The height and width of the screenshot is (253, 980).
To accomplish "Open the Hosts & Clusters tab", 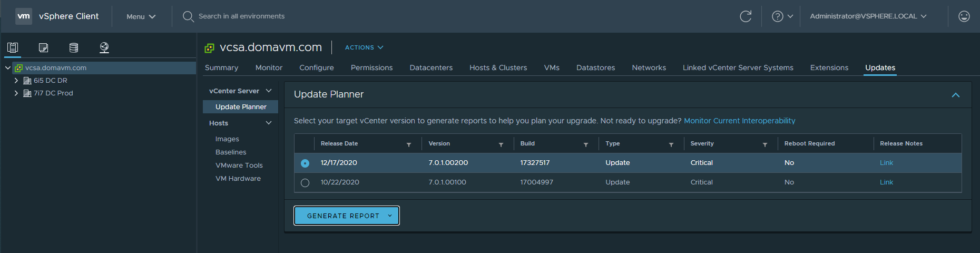I will pyautogui.click(x=498, y=67).
